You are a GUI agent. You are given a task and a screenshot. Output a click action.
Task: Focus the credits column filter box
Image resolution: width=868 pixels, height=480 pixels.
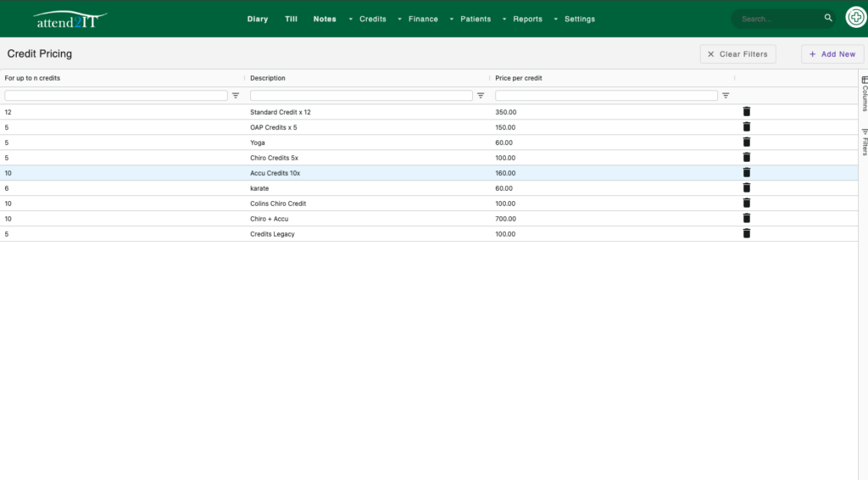point(115,96)
